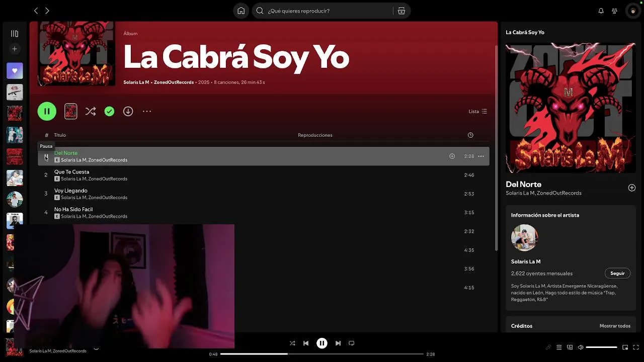Skip to previous track

point(306,343)
